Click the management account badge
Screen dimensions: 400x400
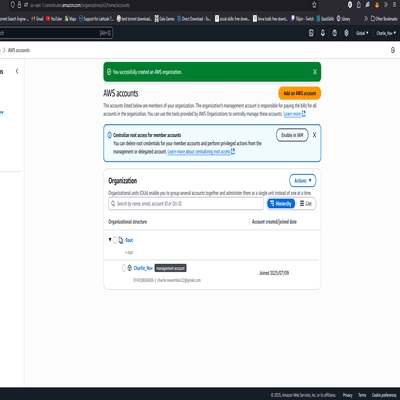170,268
